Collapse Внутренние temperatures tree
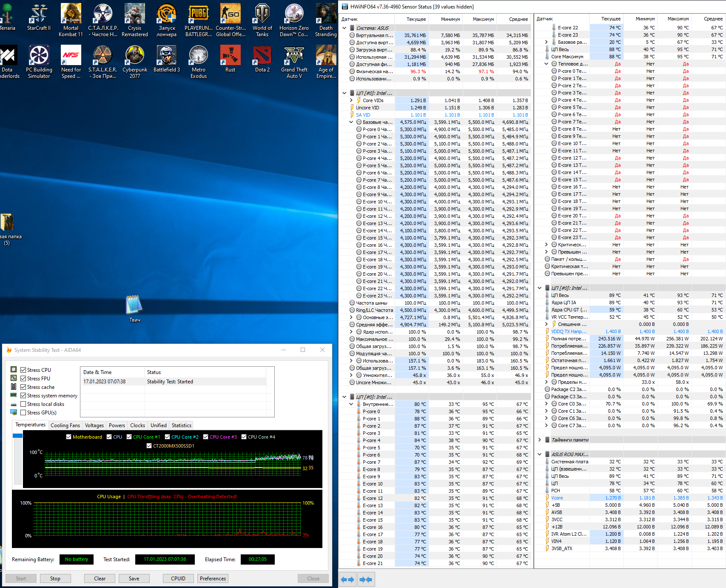726x588 pixels. (351, 404)
